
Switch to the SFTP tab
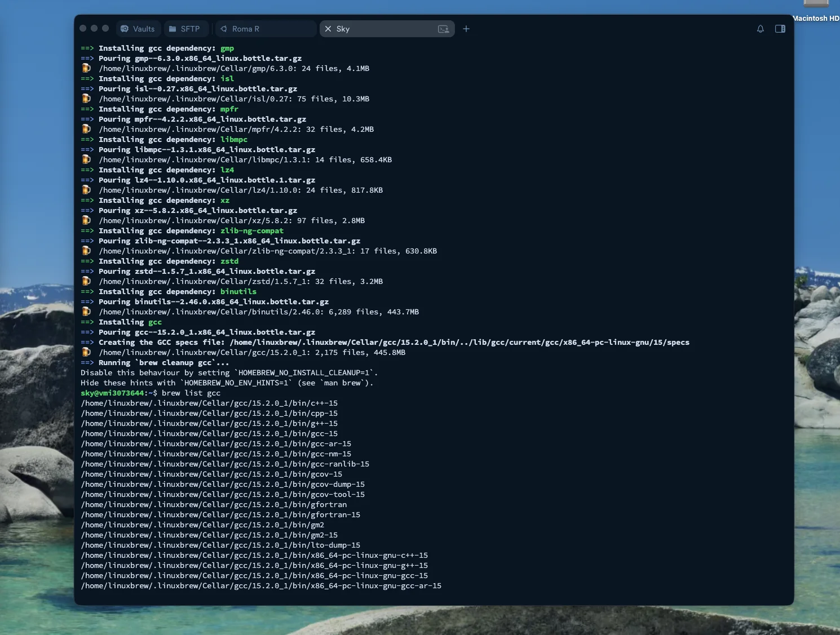click(x=185, y=29)
